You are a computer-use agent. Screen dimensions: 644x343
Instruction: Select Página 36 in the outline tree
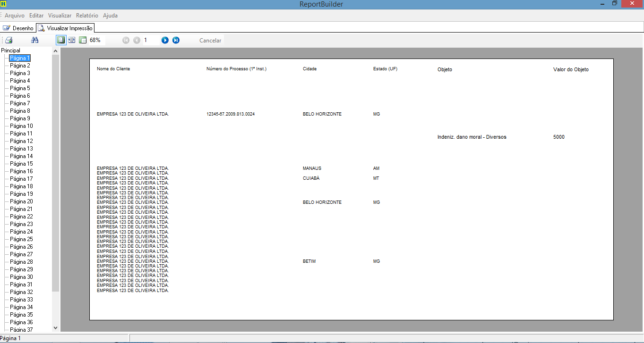[x=21, y=322]
